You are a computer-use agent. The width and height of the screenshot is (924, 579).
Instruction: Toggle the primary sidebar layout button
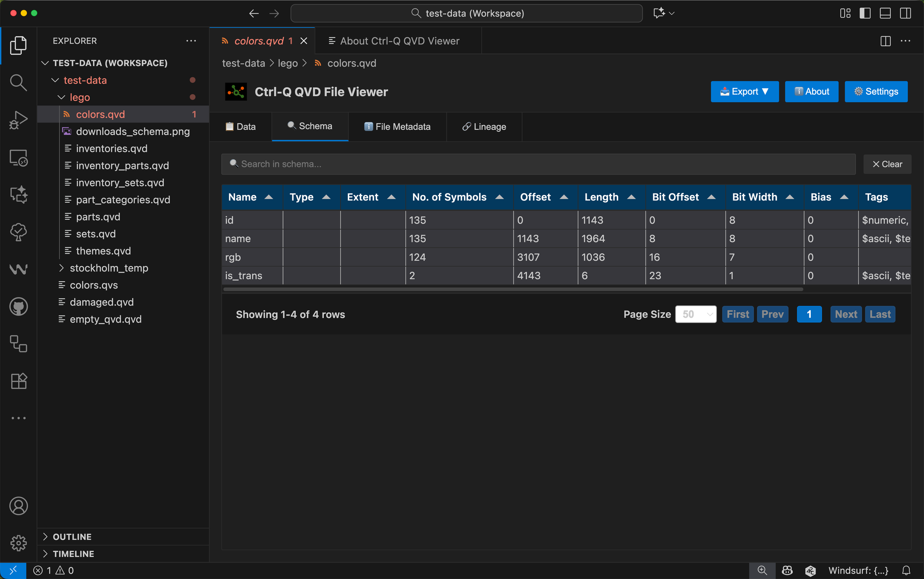(865, 13)
